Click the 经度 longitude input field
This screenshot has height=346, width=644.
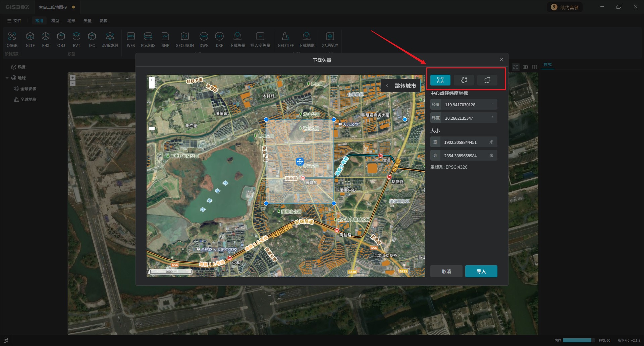coord(466,105)
